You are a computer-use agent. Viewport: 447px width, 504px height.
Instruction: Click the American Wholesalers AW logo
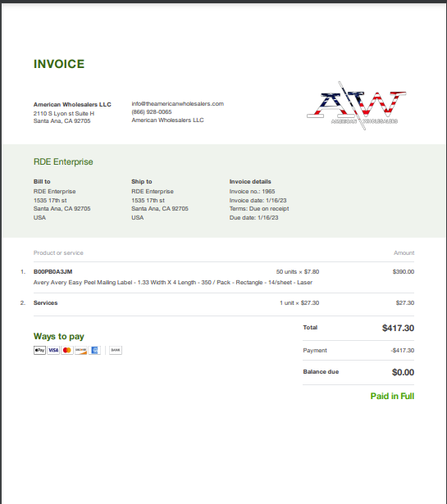pos(356,106)
